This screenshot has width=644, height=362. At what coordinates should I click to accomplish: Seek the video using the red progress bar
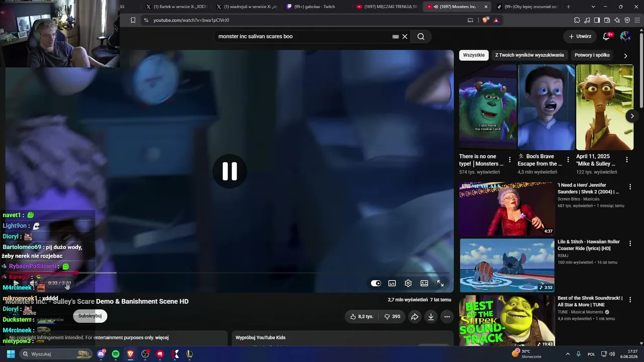tap(229, 273)
